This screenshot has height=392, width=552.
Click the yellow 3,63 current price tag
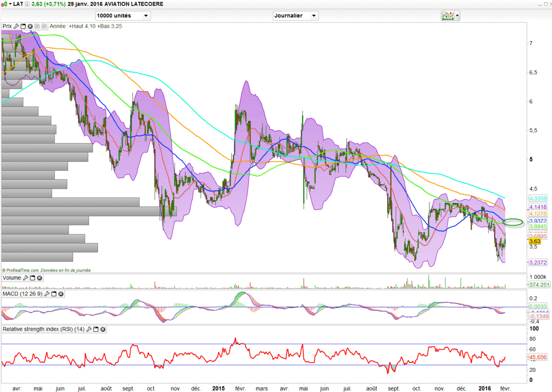coord(535,241)
